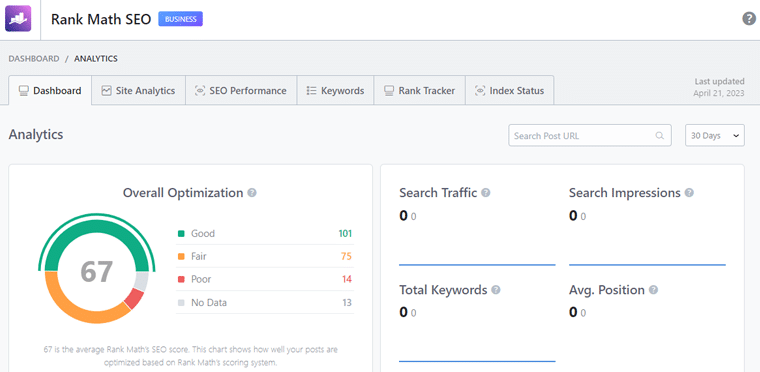Open the Keywords tab

point(335,91)
